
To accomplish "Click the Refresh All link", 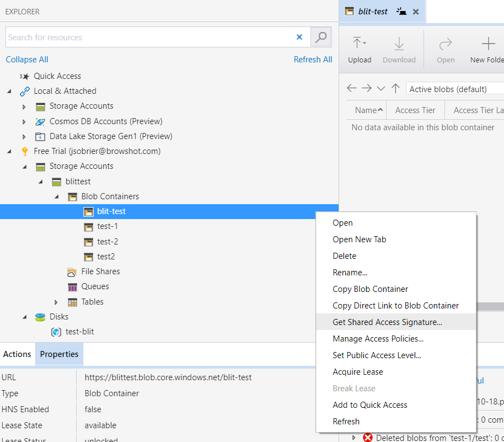I will click(x=313, y=60).
